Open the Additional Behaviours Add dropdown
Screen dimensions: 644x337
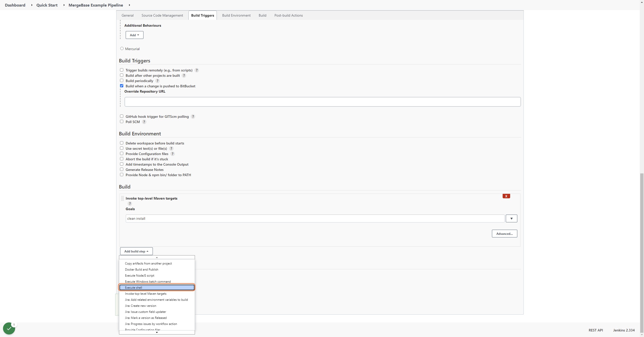134,35
